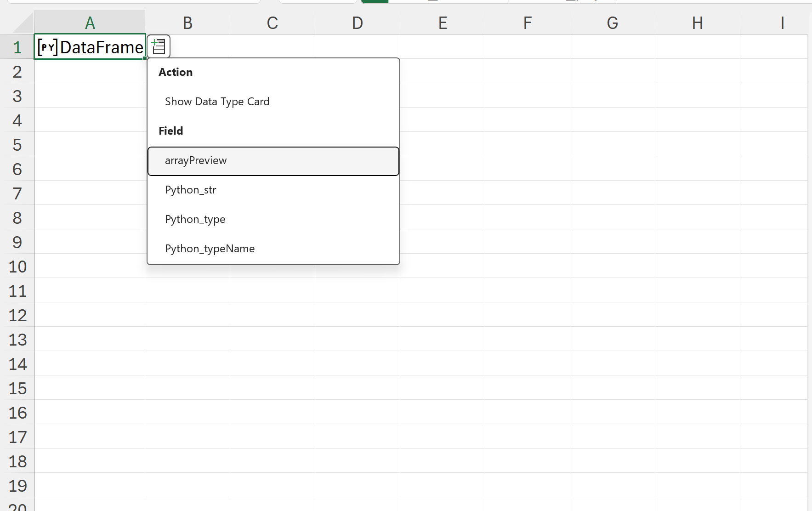Select row 12 header
This screenshot has height=511, width=812.
click(17, 315)
